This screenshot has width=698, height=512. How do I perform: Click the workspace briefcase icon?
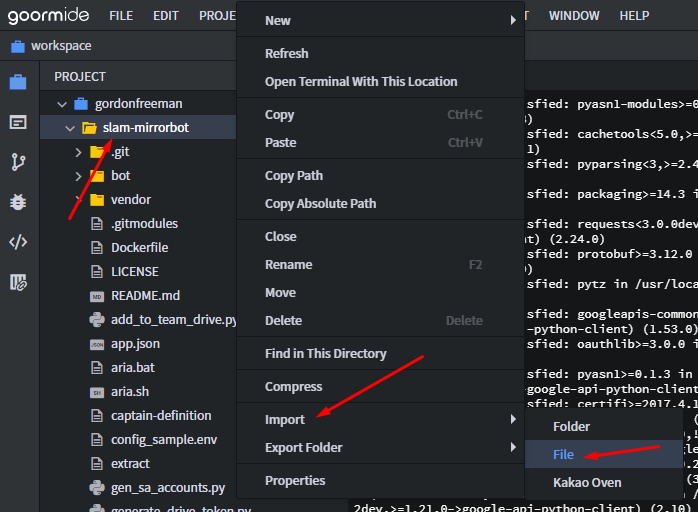[18, 46]
